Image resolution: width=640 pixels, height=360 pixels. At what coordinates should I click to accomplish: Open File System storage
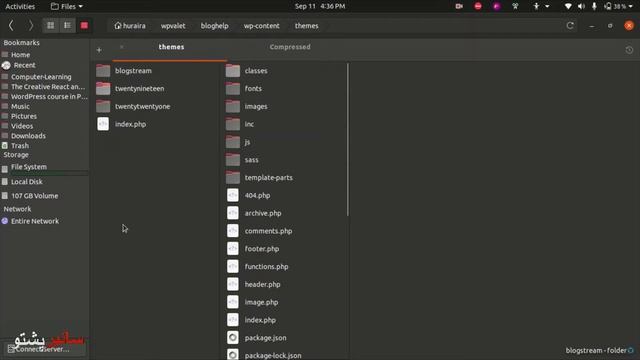pyautogui.click(x=29, y=167)
